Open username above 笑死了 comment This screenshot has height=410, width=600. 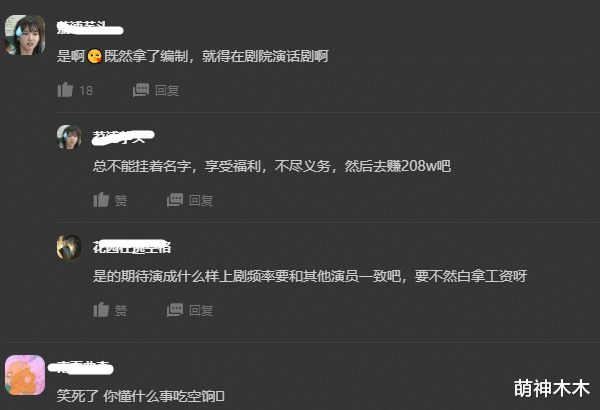(81, 368)
